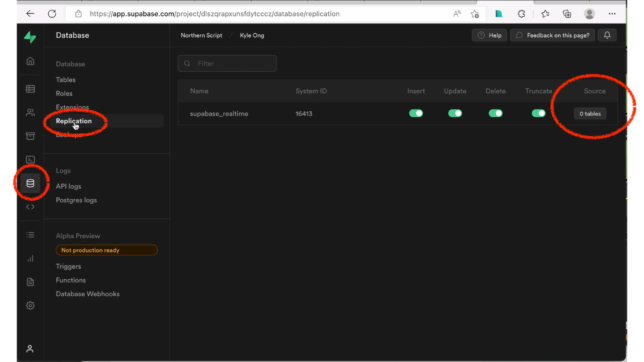Open API logs
The height and width of the screenshot is (362, 644).
pos(69,186)
